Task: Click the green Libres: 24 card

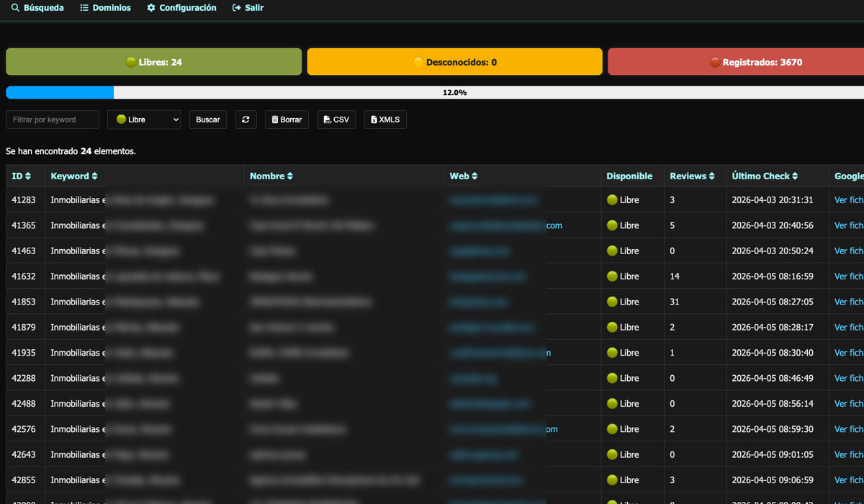Action: coord(153,62)
